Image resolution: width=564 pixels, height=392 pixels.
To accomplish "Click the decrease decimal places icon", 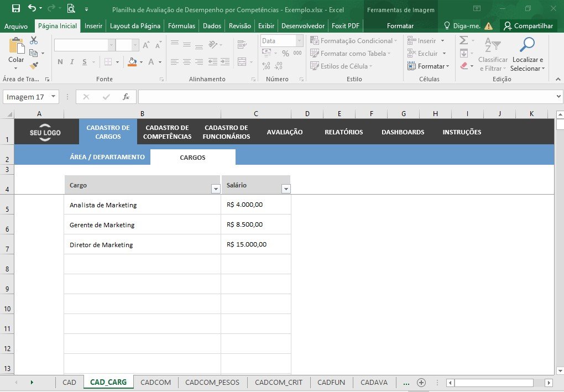I will 278,66.
